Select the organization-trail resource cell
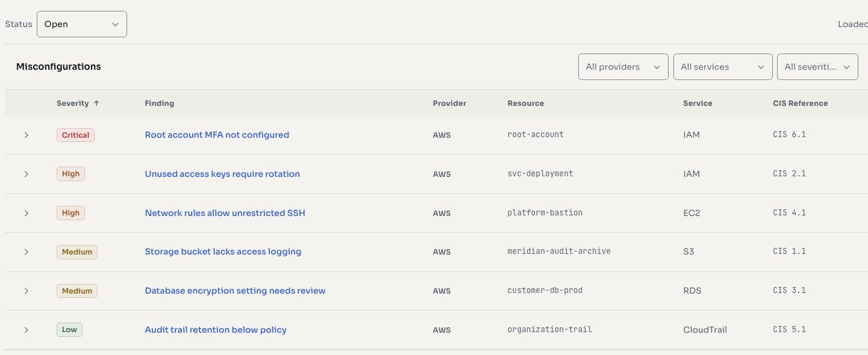The height and width of the screenshot is (355, 868). pyautogui.click(x=550, y=330)
